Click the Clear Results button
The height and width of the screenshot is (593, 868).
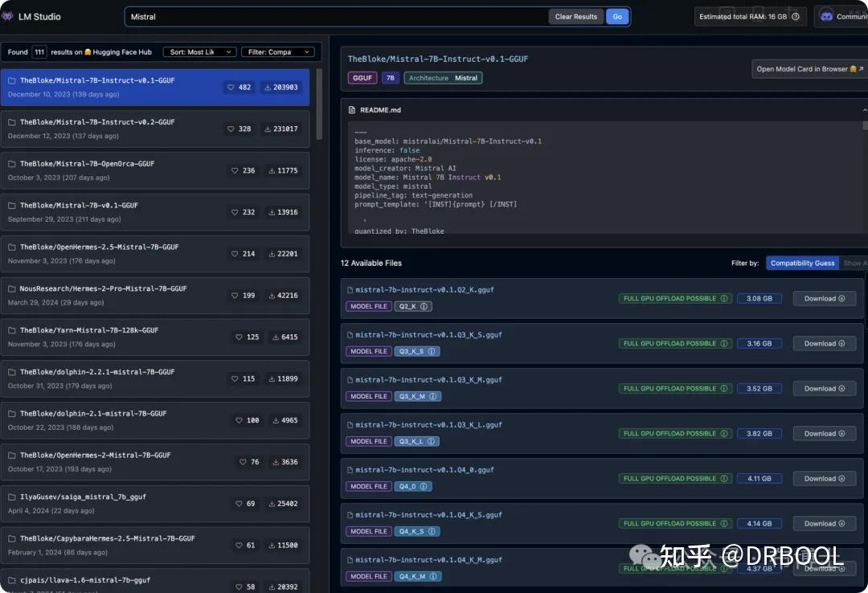pos(575,16)
